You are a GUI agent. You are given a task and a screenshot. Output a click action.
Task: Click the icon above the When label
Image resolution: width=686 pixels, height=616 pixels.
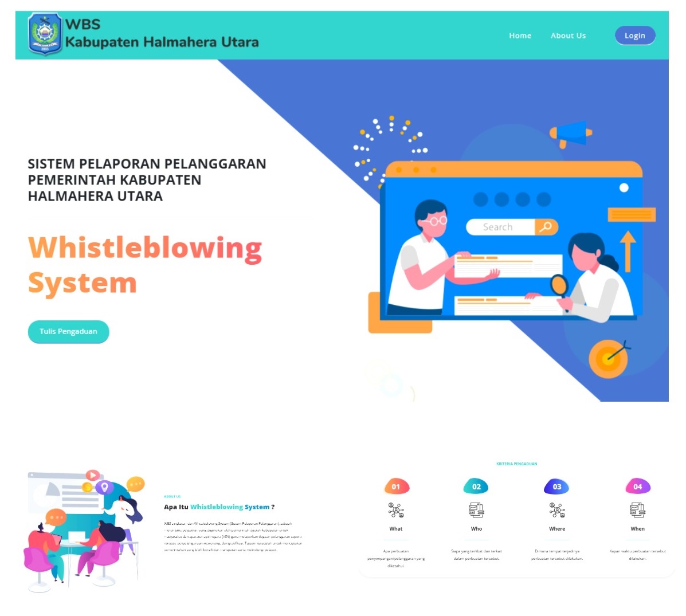coord(637,510)
